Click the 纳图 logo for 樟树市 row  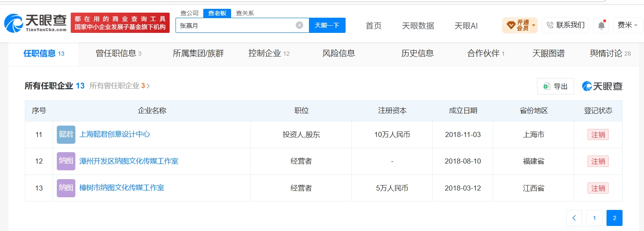[66, 188]
